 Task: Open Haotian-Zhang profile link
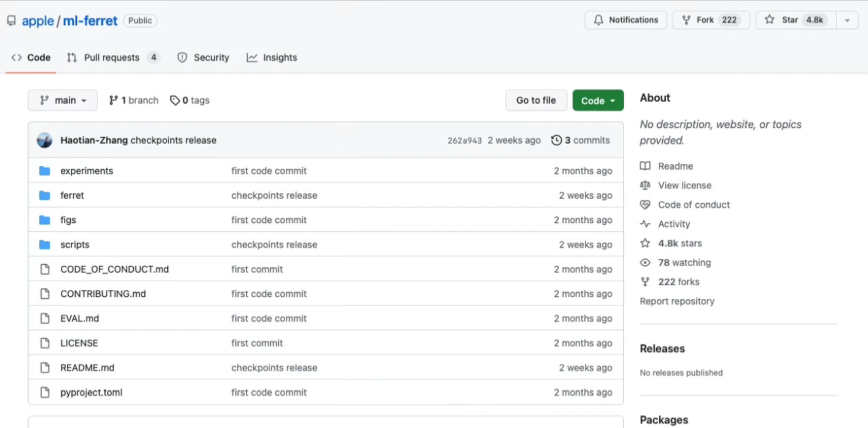pos(94,140)
